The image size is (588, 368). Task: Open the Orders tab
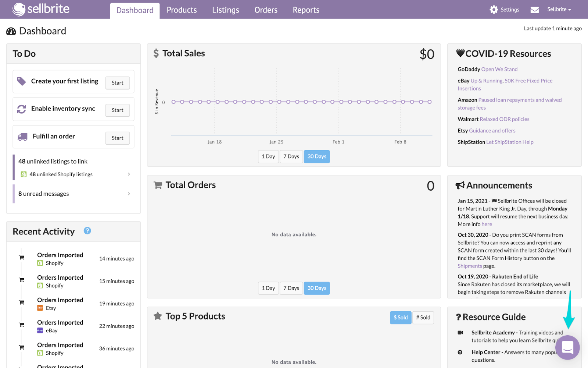click(x=266, y=10)
